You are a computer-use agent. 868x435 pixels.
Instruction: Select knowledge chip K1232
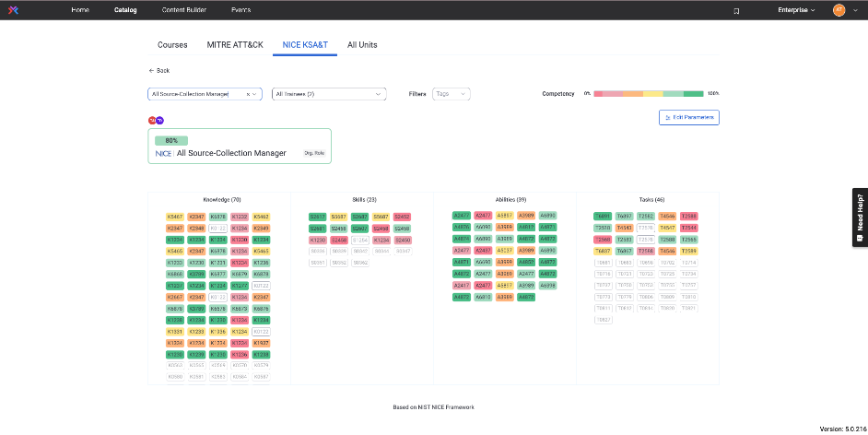(x=240, y=217)
